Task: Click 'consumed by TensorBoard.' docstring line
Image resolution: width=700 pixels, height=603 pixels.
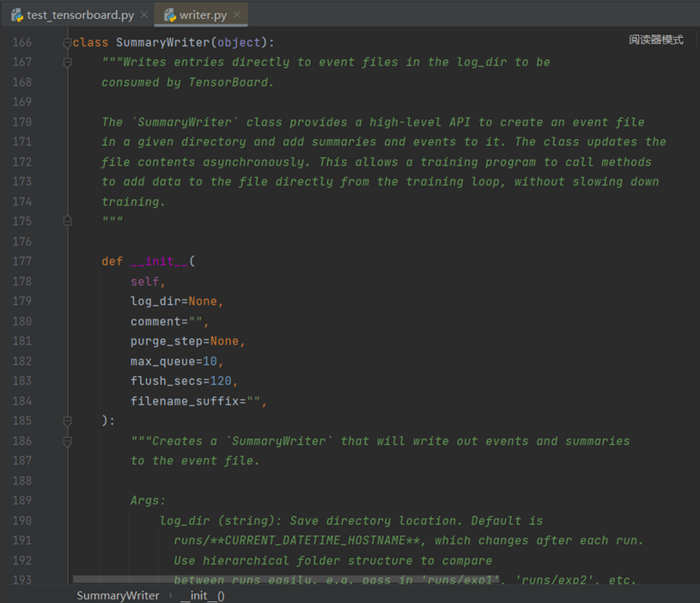Action: pyautogui.click(x=187, y=82)
